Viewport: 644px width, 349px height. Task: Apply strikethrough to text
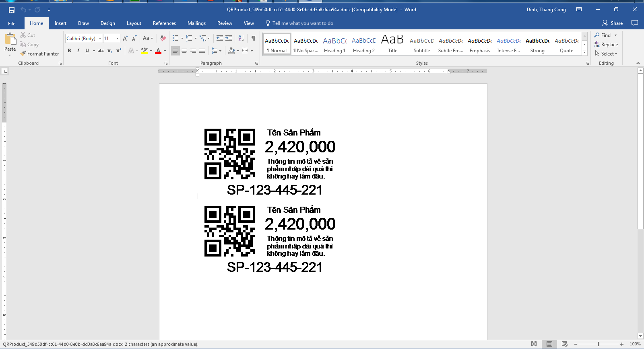point(101,51)
